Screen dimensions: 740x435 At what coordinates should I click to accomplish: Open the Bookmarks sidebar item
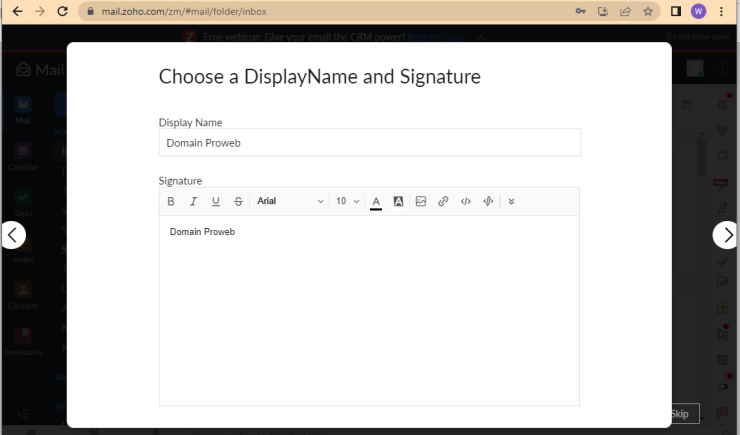coord(23,342)
